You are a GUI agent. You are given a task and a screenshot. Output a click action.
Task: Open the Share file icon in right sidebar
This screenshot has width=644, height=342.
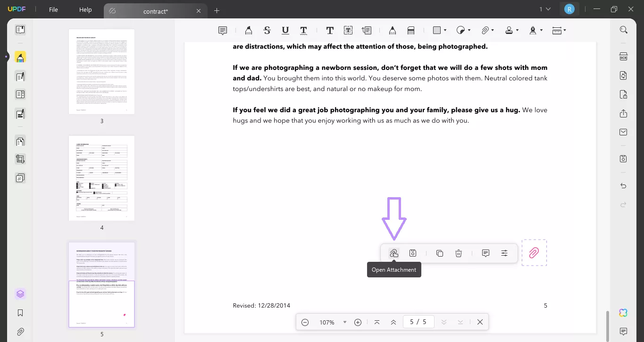624,114
